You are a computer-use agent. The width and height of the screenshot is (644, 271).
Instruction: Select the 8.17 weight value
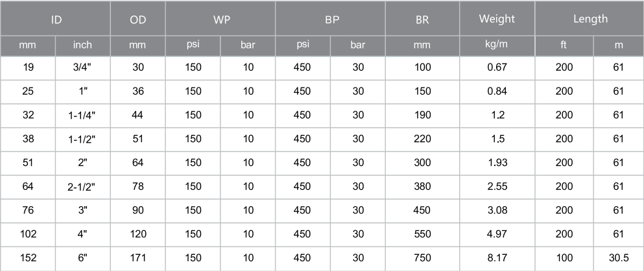coord(497,258)
